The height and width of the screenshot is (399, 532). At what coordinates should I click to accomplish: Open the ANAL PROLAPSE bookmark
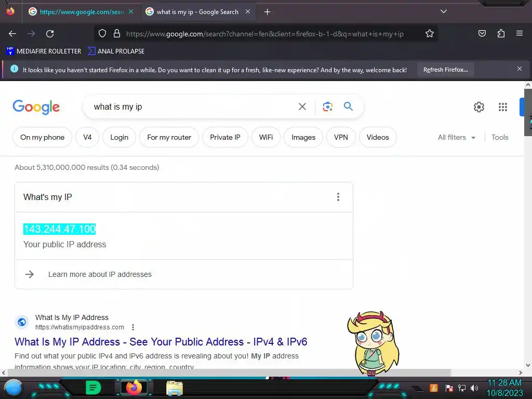coord(116,51)
